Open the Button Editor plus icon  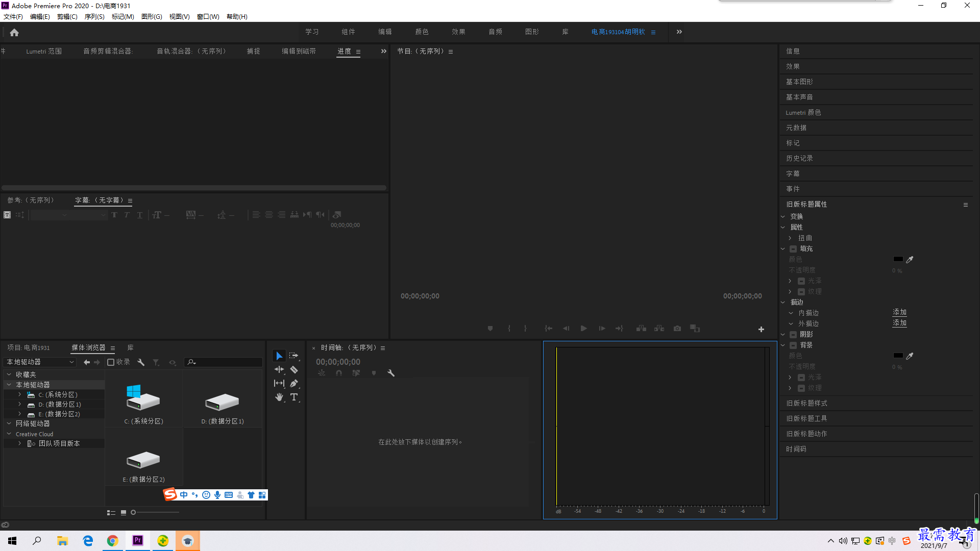tap(761, 330)
